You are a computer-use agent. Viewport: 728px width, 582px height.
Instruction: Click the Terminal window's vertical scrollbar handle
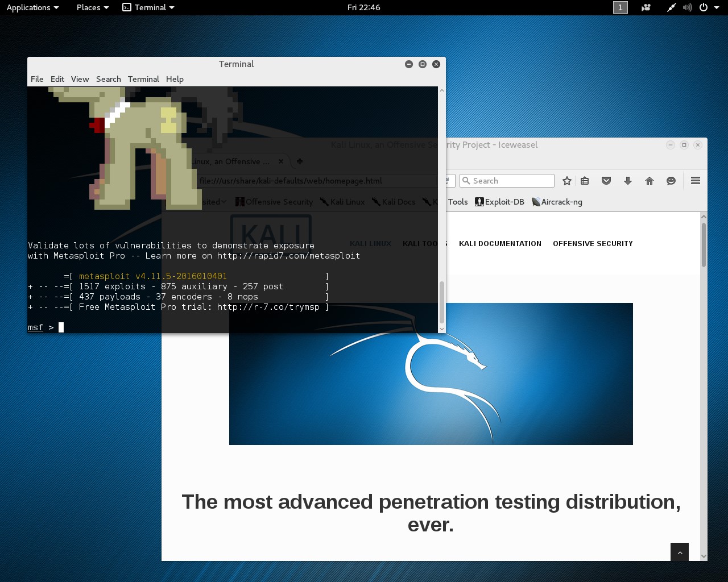(x=442, y=301)
